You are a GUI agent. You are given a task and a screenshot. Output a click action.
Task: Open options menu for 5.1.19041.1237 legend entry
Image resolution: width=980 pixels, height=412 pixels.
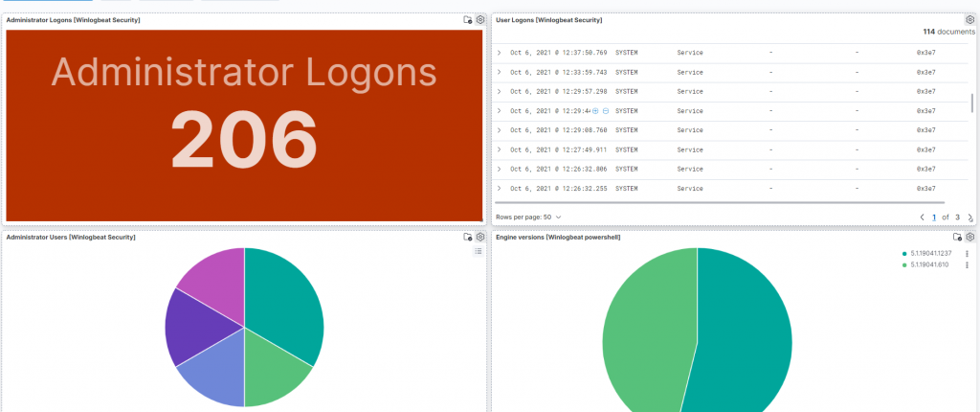(x=967, y=254)
